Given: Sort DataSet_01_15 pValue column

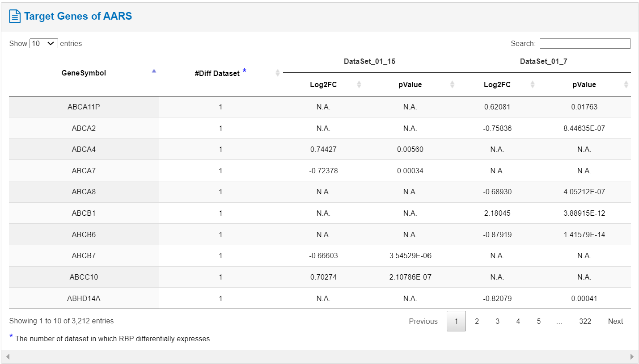Looking at the screenshot, I should 452,84.
